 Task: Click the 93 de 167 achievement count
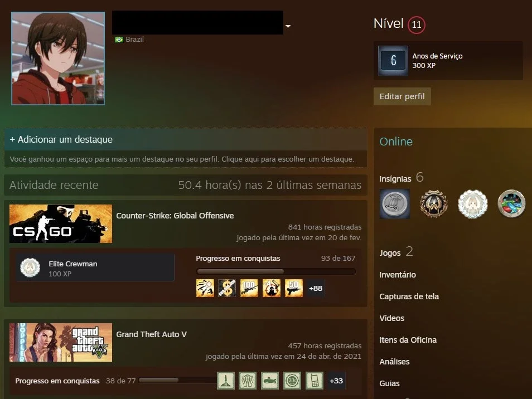click(x=338, y=259)
